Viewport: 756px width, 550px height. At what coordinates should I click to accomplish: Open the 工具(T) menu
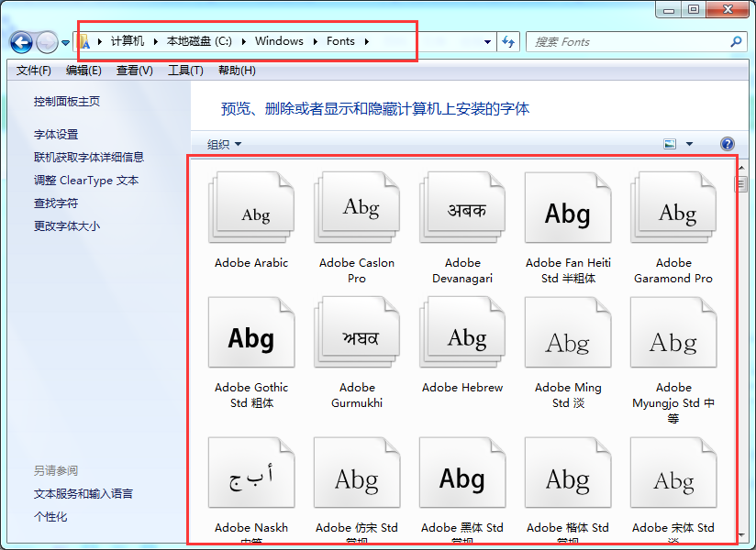pos(185,71)
